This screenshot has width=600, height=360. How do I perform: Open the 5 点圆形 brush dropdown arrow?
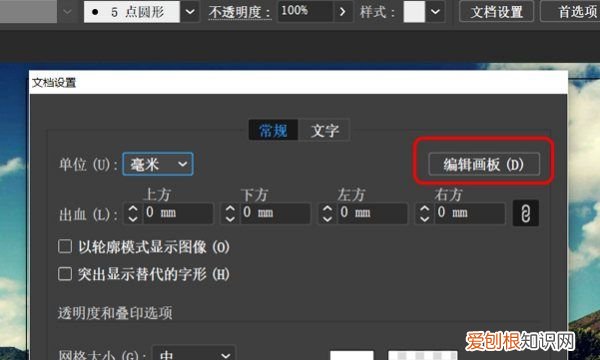[x=190, y=12]
